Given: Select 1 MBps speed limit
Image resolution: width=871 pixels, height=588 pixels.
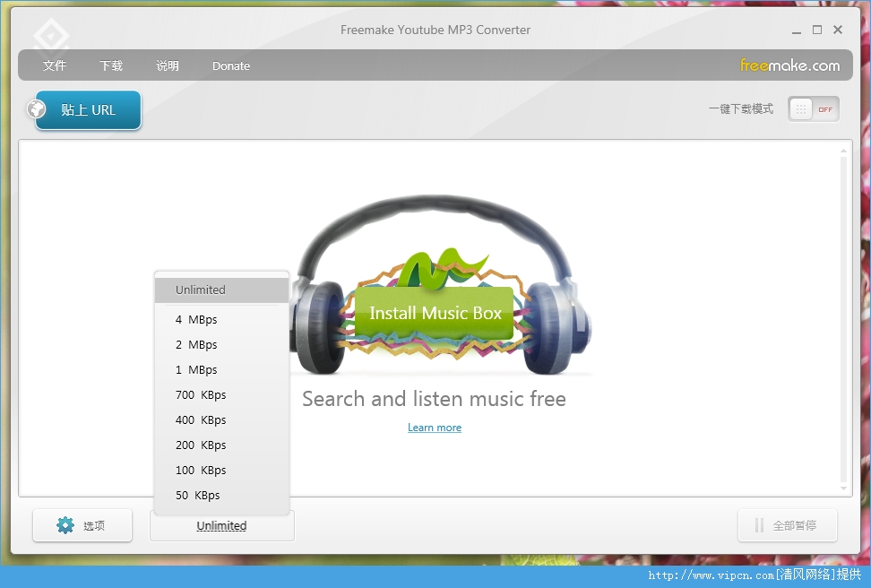Looking at the screenshot, I should click(222, 369).
